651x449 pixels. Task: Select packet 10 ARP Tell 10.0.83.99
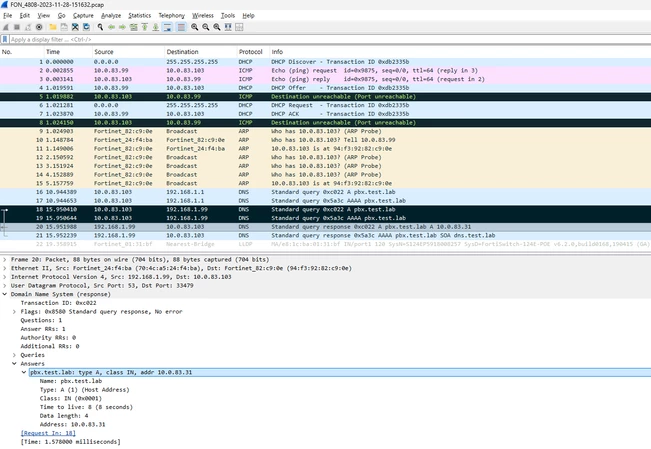[x=326, y=140]
